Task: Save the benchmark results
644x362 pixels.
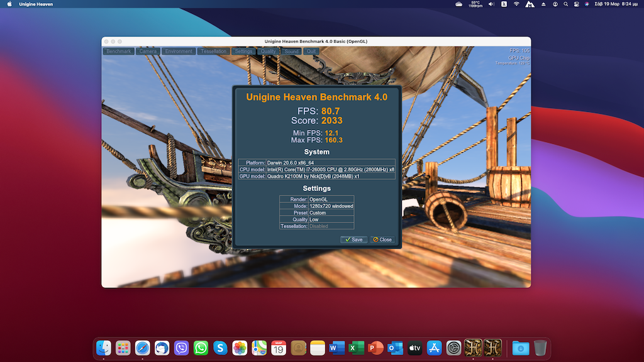Action: pyautogui.click(x=353, y=239)
